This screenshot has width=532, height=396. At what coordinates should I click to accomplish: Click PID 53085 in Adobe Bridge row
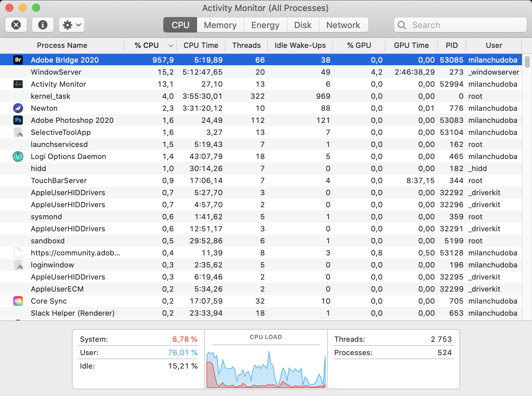pyautogui.click(x=451, y=60)
